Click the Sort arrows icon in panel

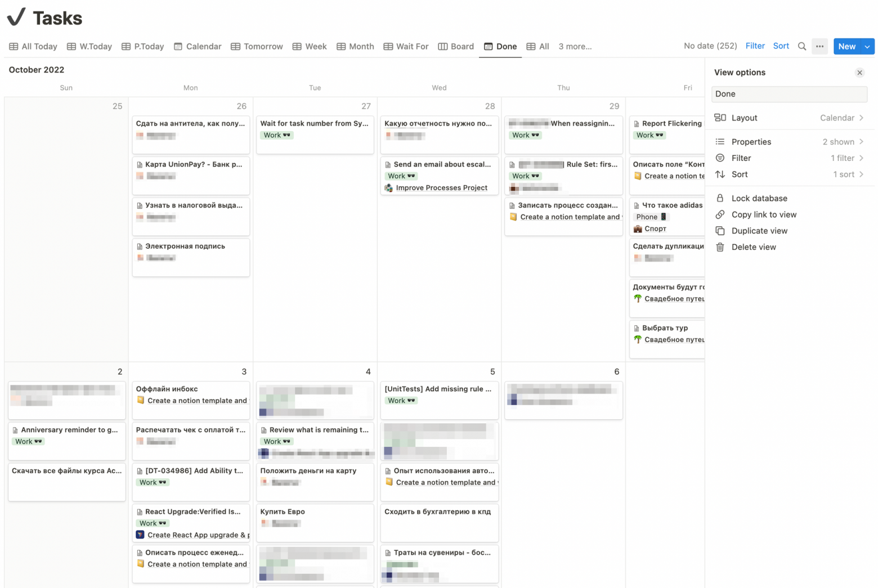click(x=720, y=174)
